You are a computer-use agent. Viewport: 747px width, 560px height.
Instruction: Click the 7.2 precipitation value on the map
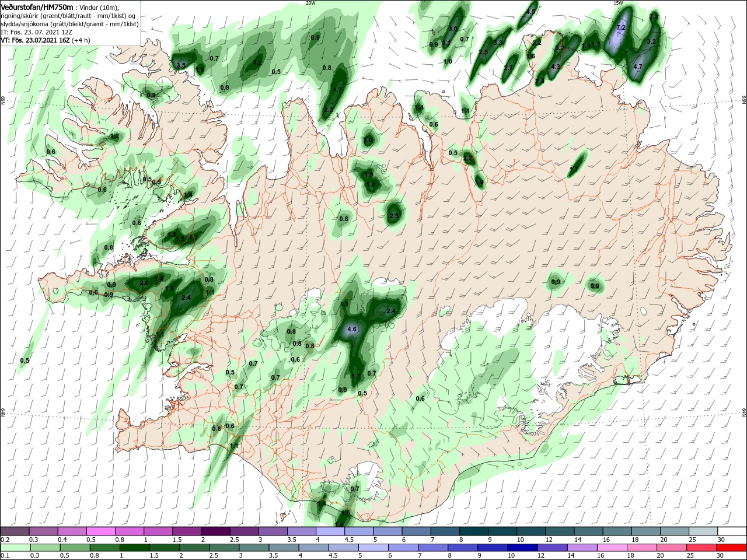pyautogui.click(x=621, y=27)
